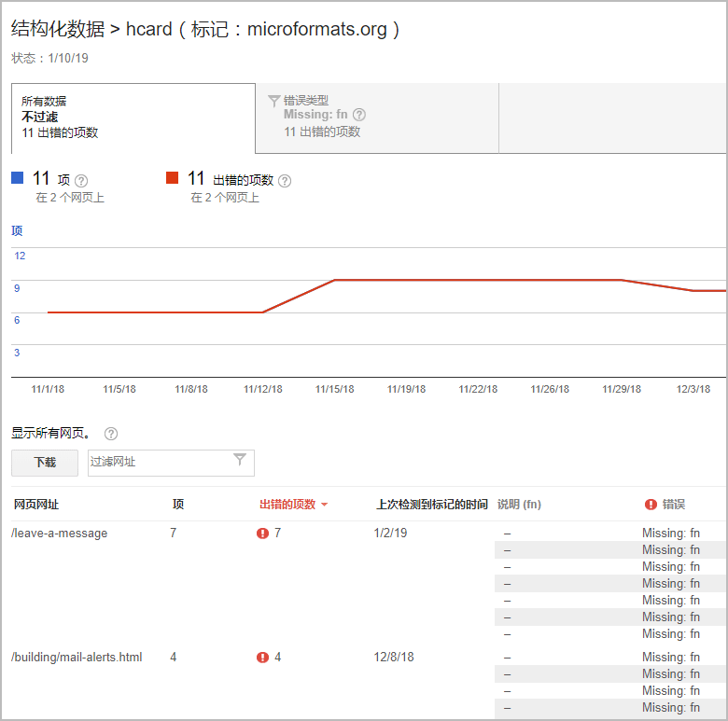Open the /leave-a-message page link
Screen dimensions: 728x721
[x=60, y=534]
